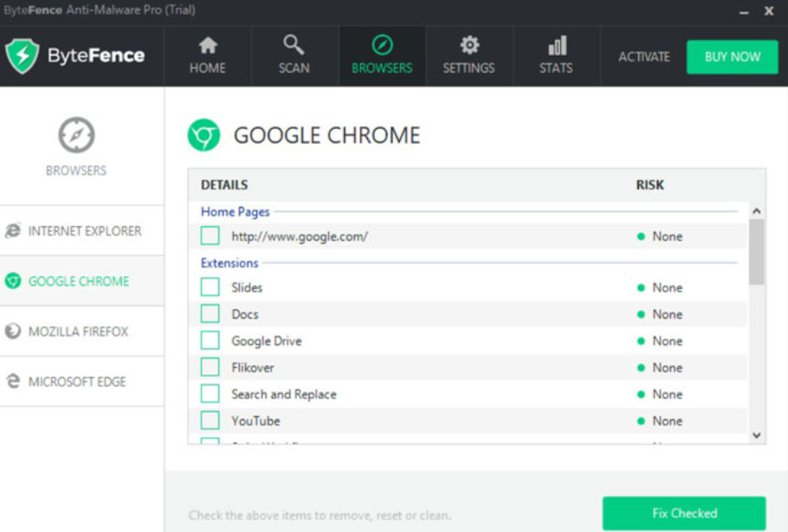Click the ACTIVATE link
Image resolution: width=788 pixels, height=532 pixels.
pos(644,57)
